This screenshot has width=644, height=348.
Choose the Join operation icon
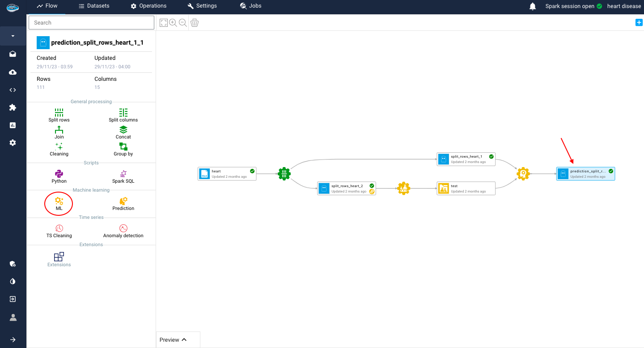coord(59,130)
